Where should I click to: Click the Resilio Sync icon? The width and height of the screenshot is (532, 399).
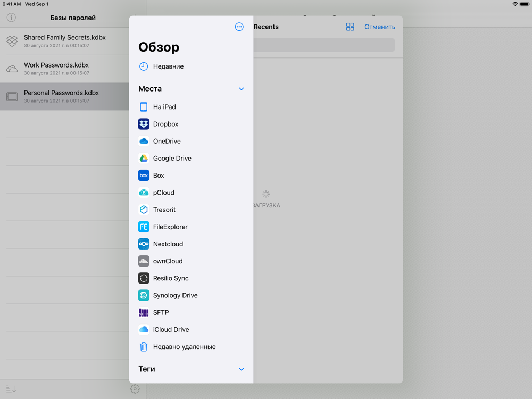coord(144,278)
